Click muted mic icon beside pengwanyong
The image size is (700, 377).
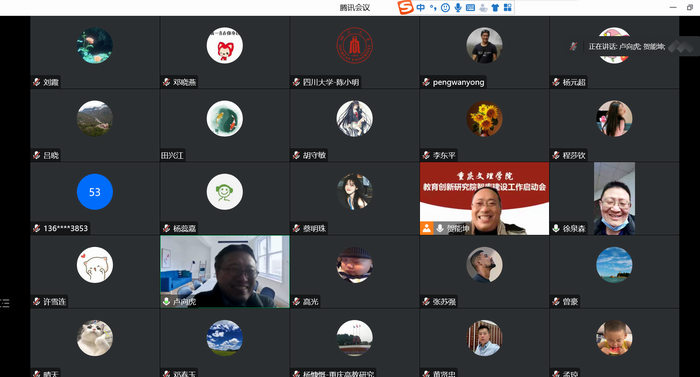coord(426,82)
